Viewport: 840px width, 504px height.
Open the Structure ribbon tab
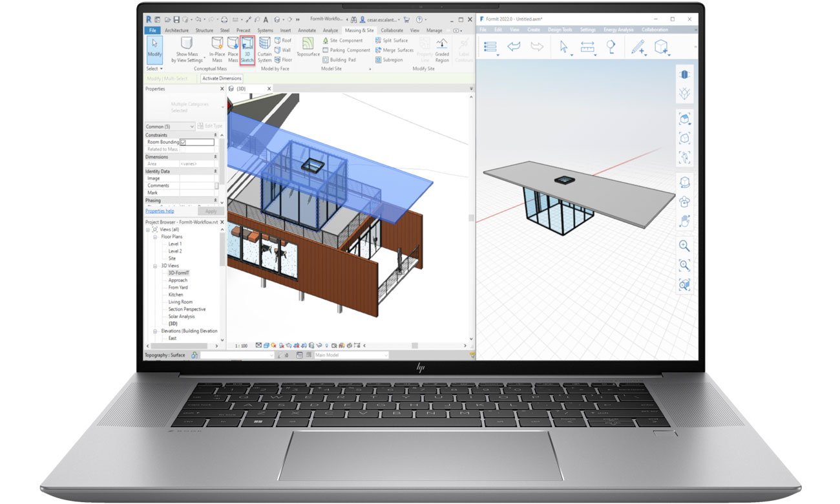204,30
